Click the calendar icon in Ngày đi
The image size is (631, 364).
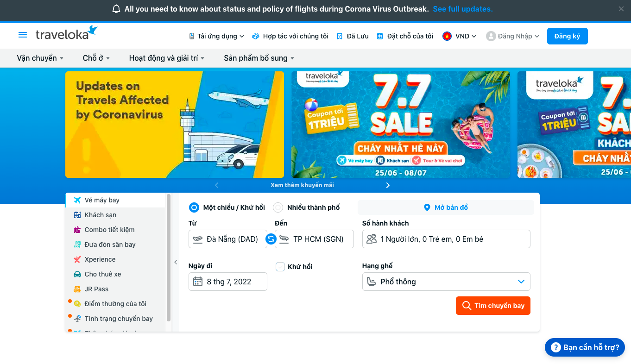(x=198, y=282)
